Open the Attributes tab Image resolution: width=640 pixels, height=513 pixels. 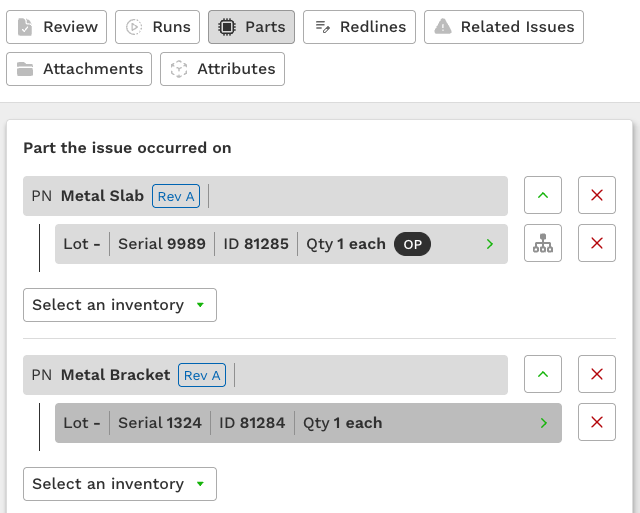[222, 69]
